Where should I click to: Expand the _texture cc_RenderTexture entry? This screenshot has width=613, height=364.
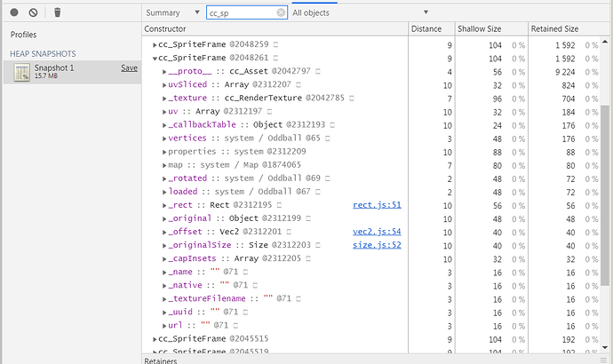pos(164,98)
